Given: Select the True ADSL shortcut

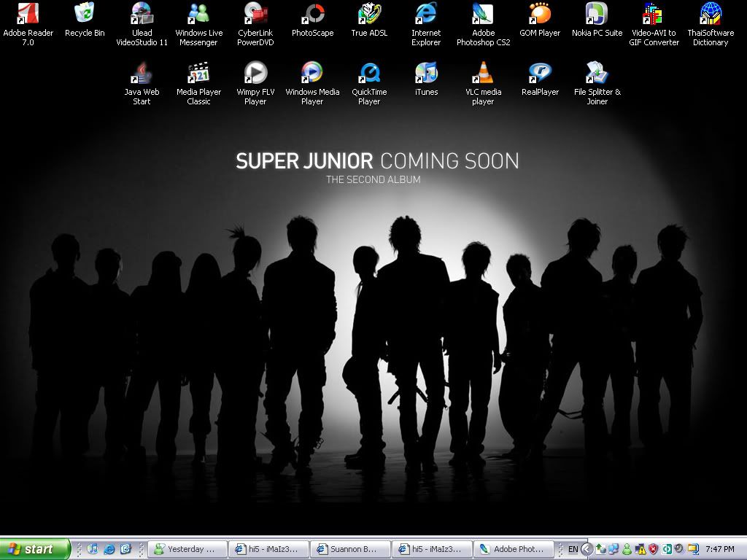Looking at the screenshot, I should (369, 20).
